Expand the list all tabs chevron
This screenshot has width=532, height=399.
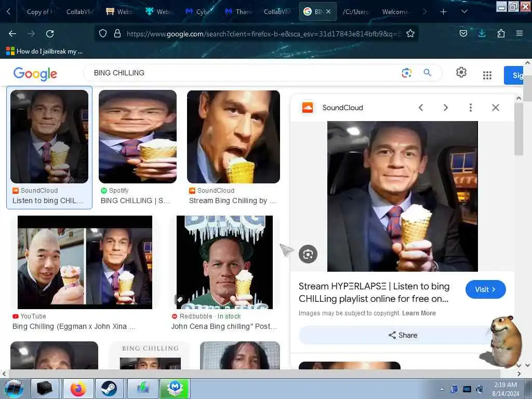(464, 11)
